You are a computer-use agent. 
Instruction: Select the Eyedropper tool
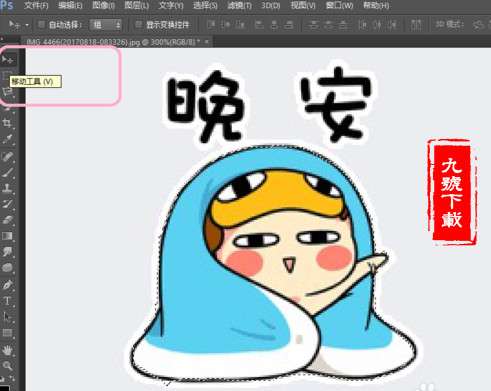pos(7,138)
